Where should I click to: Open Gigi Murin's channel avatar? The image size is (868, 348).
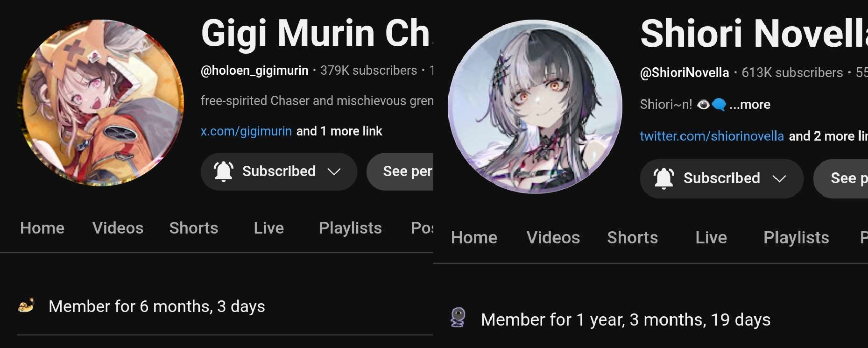(x=101, y=103)
